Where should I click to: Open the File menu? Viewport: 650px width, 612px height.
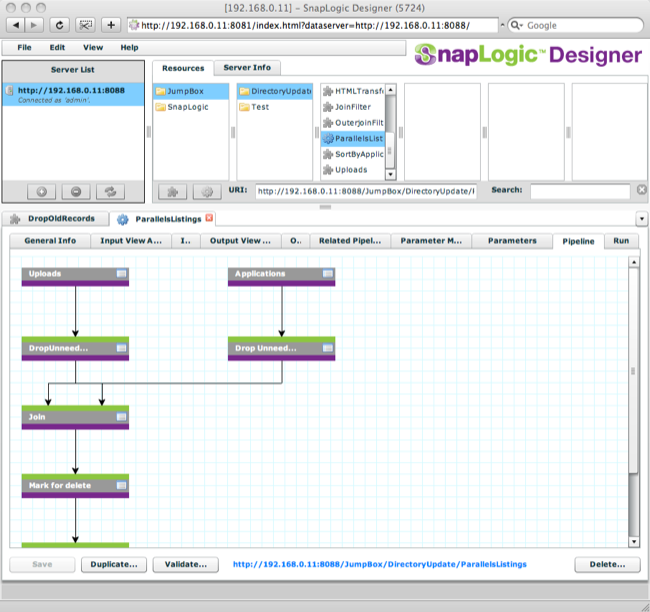[24, 48]
